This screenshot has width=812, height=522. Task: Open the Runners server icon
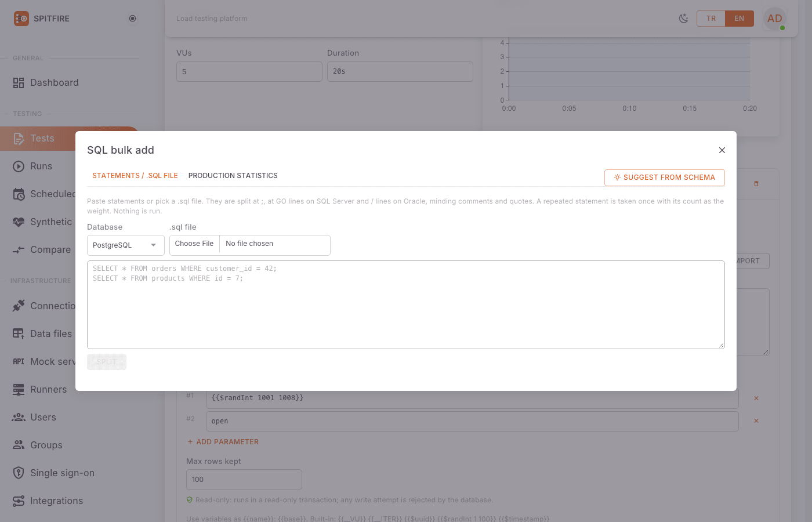[x=19, y=389]
